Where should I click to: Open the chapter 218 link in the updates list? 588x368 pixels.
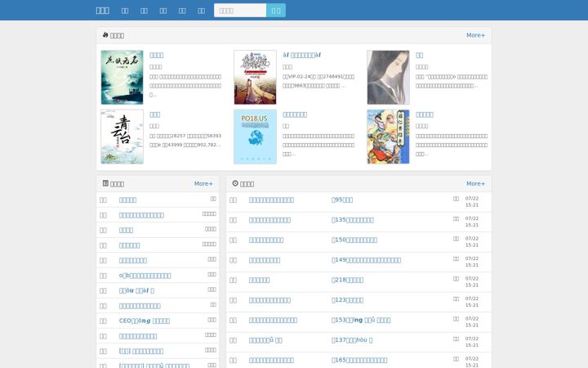[x=347, y=280]
